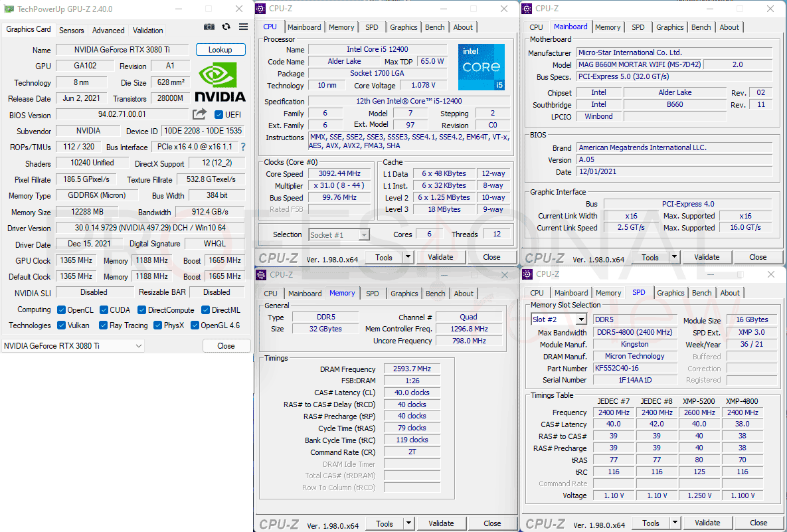Open the Validation tab in GPU-Z
Screen dimensions: 787x532
pyautogui.click(x=147, y=30)
